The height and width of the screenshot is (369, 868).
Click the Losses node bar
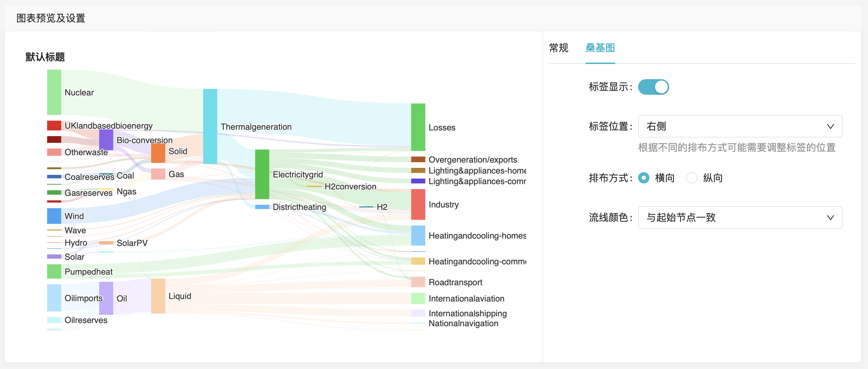pyautogui.click(x=418, y=127)
